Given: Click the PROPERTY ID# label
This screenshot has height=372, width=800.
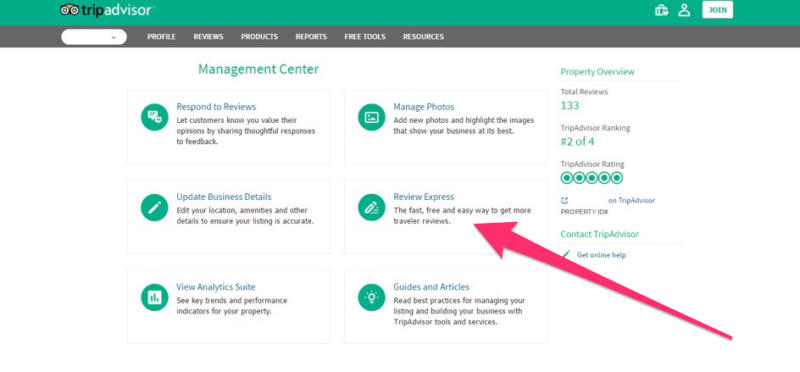Looking at the screenshot, I should (584, 211).
